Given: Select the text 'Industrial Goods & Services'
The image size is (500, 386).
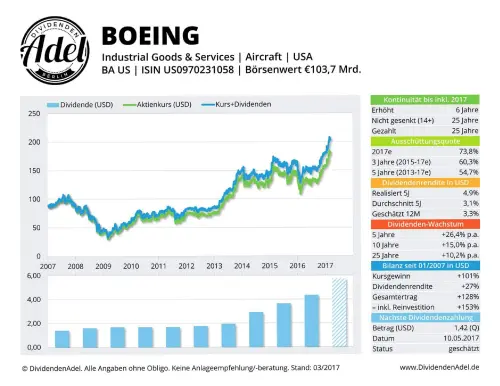Looking at the screenshot, I should (x=168, y=57).
